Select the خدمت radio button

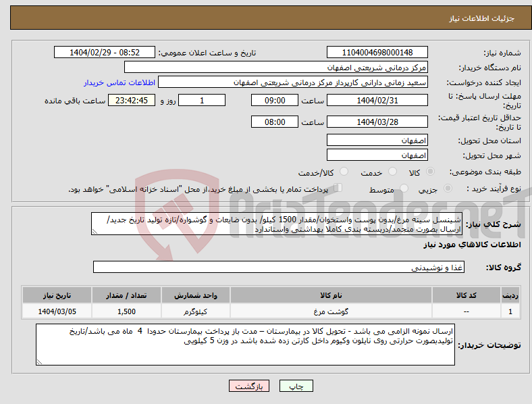point(392,172)
